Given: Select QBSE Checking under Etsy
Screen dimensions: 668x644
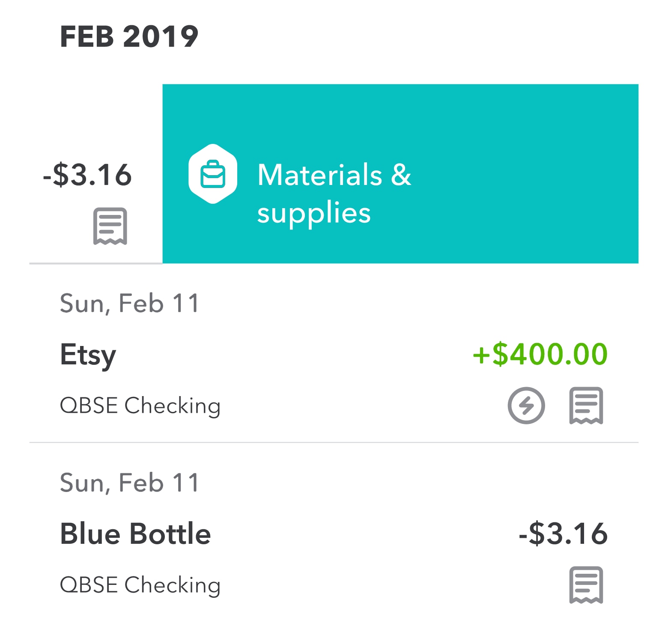Looking at the screenshot, I should [140, 405].
